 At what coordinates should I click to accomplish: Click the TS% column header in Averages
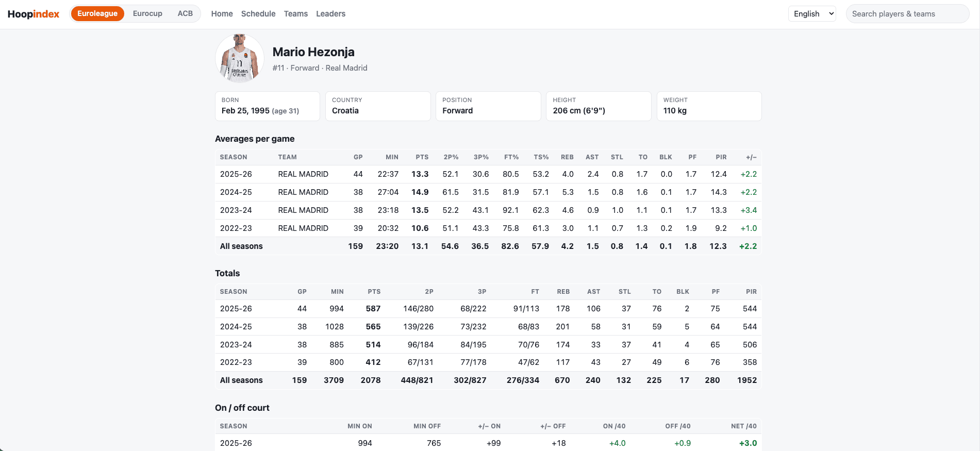tap(541, 157)
